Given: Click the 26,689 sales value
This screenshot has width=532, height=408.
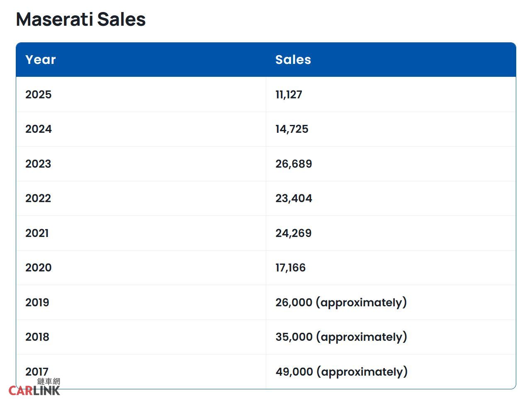Looking at the screenshot, I should [x=294, y=164].
